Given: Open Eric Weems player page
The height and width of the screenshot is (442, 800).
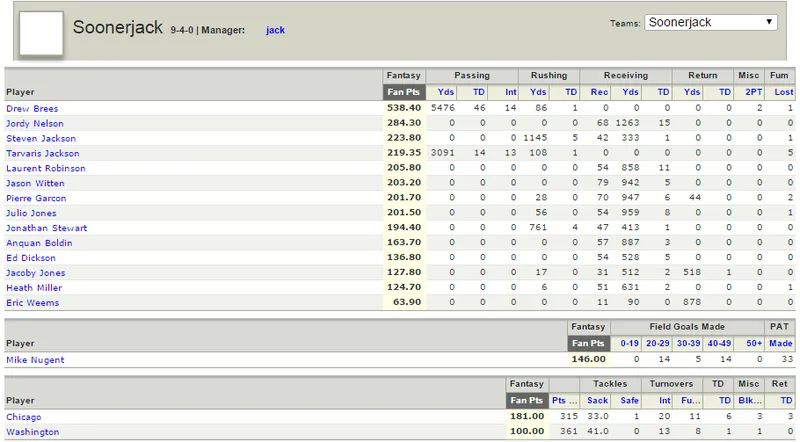Looking at the screenshot, I should tap(33, 303).
